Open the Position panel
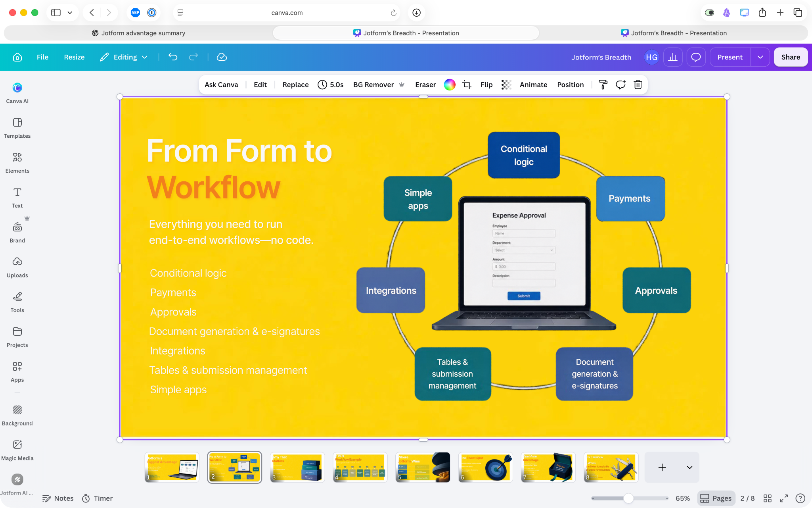The image size is (812, 508). (x=570, y=85)
